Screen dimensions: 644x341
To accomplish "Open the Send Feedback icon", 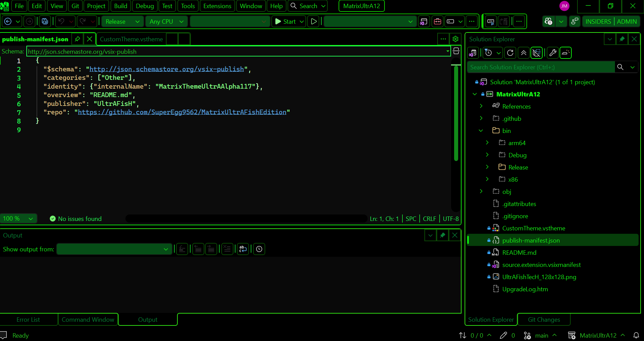I will 575,21.
